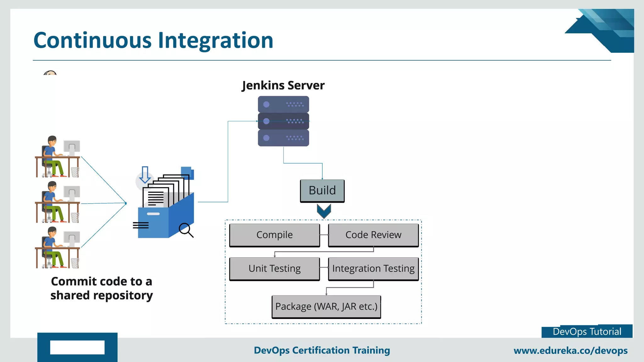The width and height of the screenshot is (644, 362).
Task: Click the DevOps Tutorial label tab
Action: pos(587,332)
